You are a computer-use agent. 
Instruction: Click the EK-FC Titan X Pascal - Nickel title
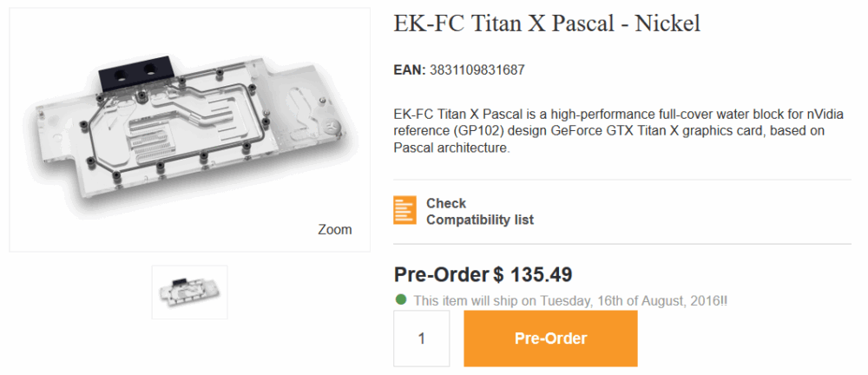547,23
